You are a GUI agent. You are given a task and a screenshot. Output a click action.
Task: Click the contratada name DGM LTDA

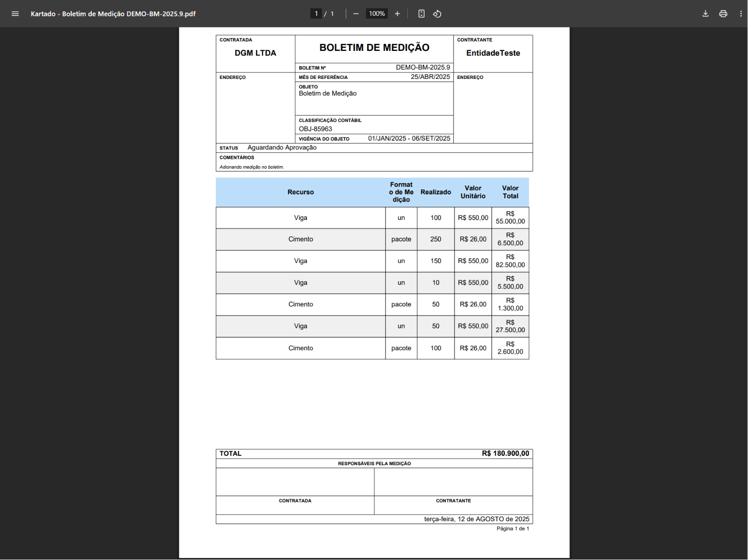(x=255, y=53)
